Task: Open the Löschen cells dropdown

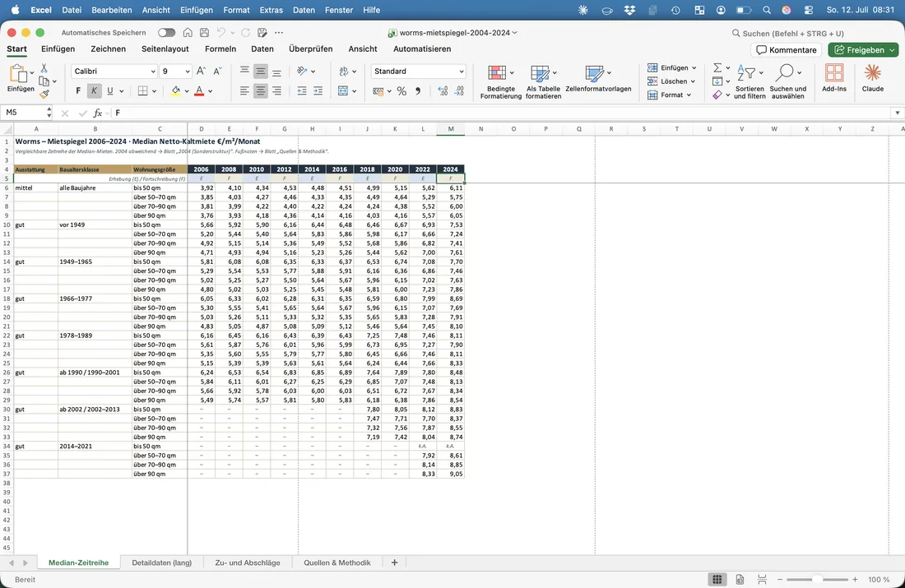Action: tap(671, 81)
